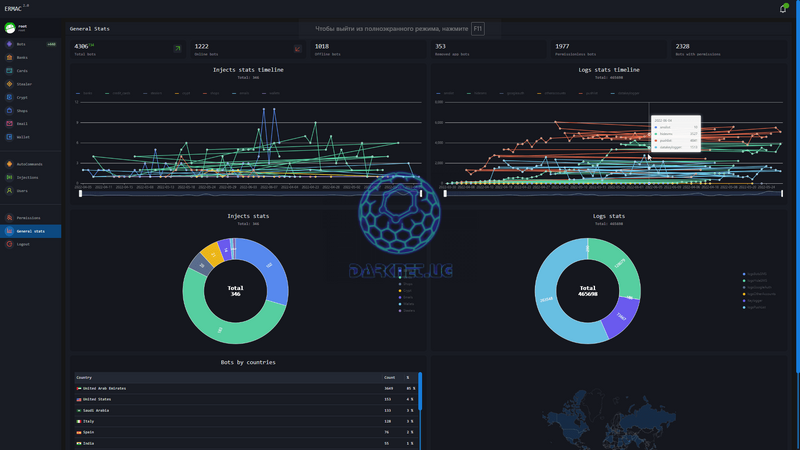Toggle pushlist series in Logs timeline legend
This screenshot has height=450, width=800.
point(588,93)
